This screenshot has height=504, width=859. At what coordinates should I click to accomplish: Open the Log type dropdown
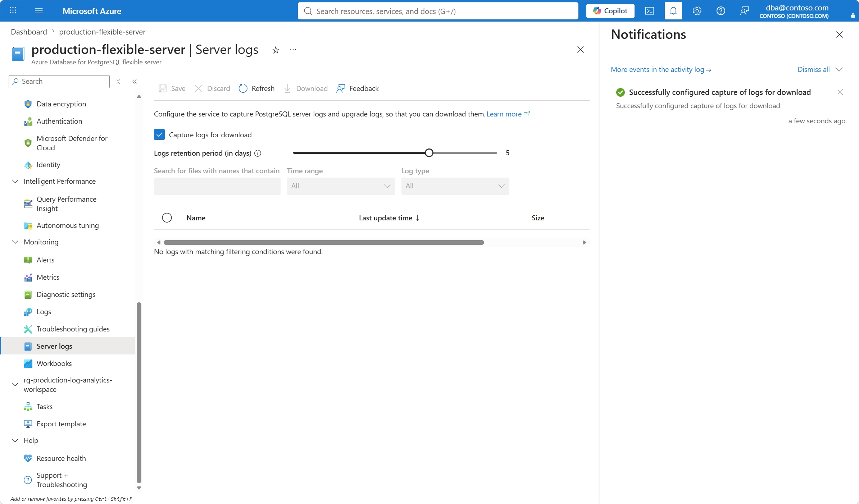[455, 186]
